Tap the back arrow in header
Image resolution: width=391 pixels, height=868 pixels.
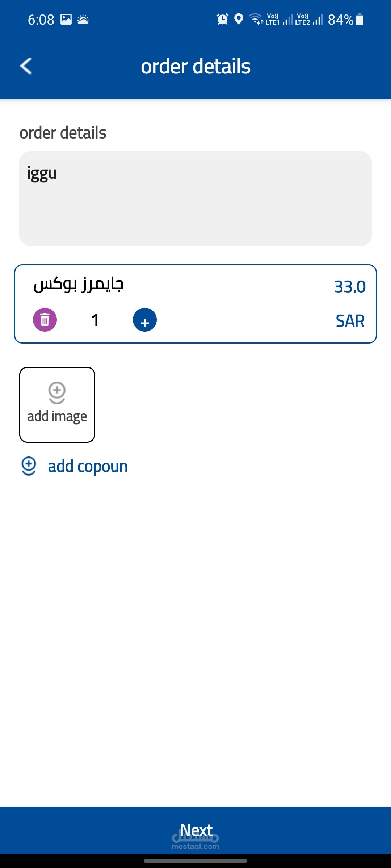coord(26,66)
